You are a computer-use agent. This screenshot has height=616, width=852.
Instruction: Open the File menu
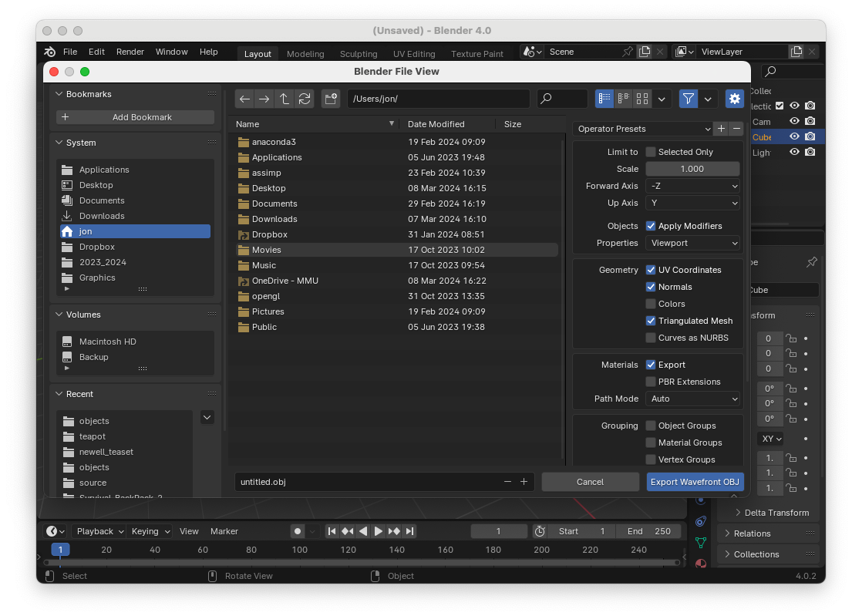[x=70, y=52]
